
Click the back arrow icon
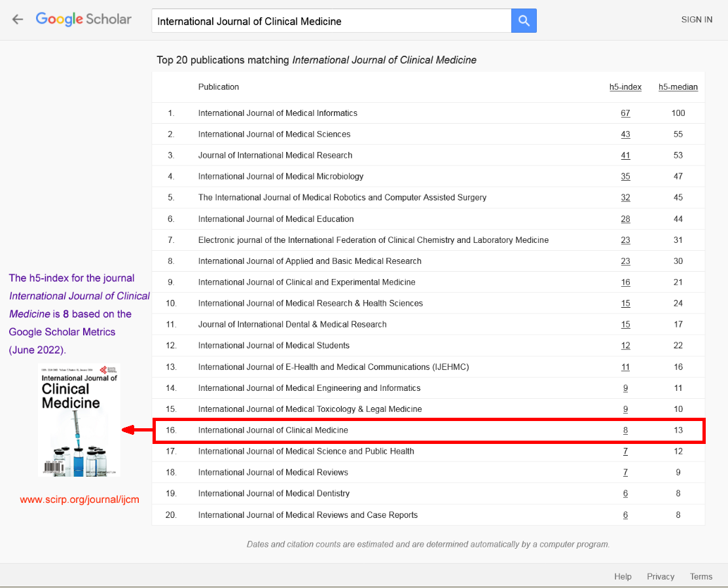click(x=18, y=20)
